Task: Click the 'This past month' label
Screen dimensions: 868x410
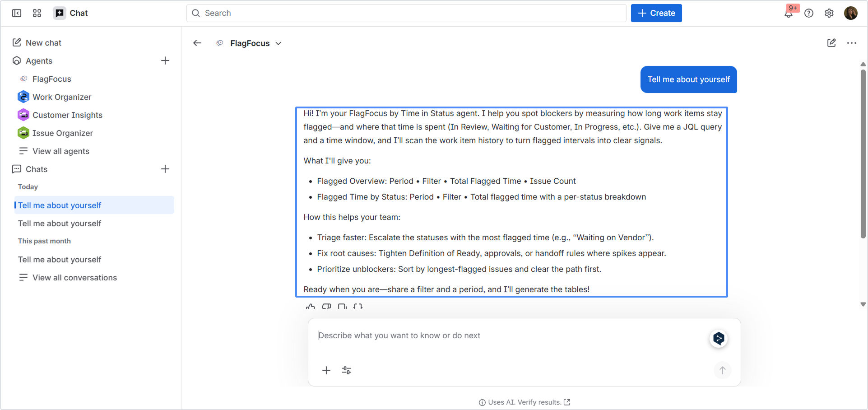Action: (x=44, y=241)
